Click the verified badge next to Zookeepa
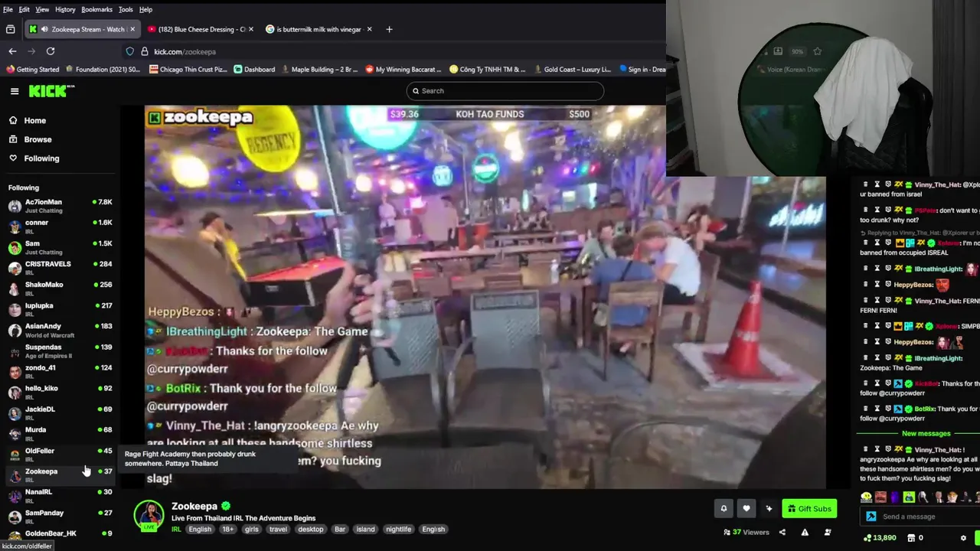The image size is (980, 551). (226, 506)
